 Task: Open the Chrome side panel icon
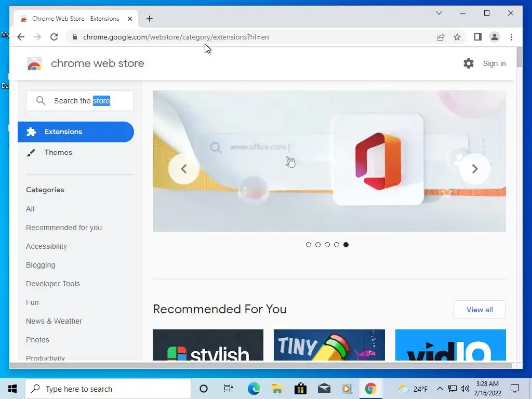pyautogui.click(x=478, y=37)
